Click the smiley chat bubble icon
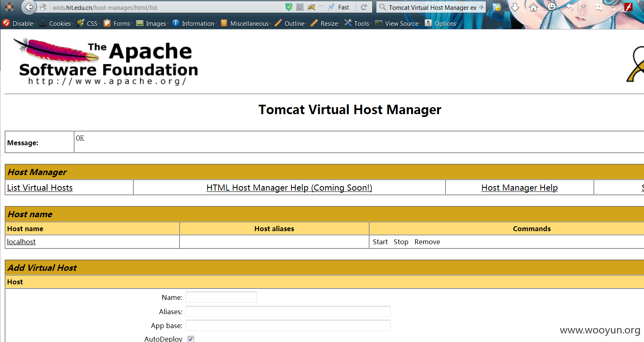This screenshot has width=644, height=342. [x=552, y=7]
